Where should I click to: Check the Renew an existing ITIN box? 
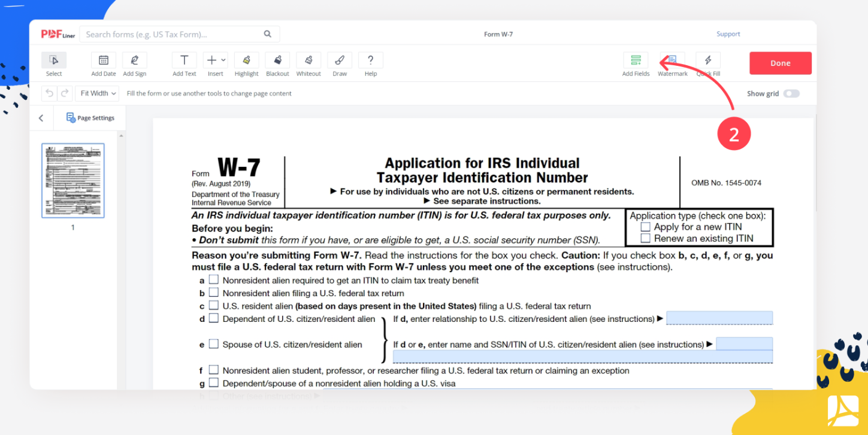[645, 238]
